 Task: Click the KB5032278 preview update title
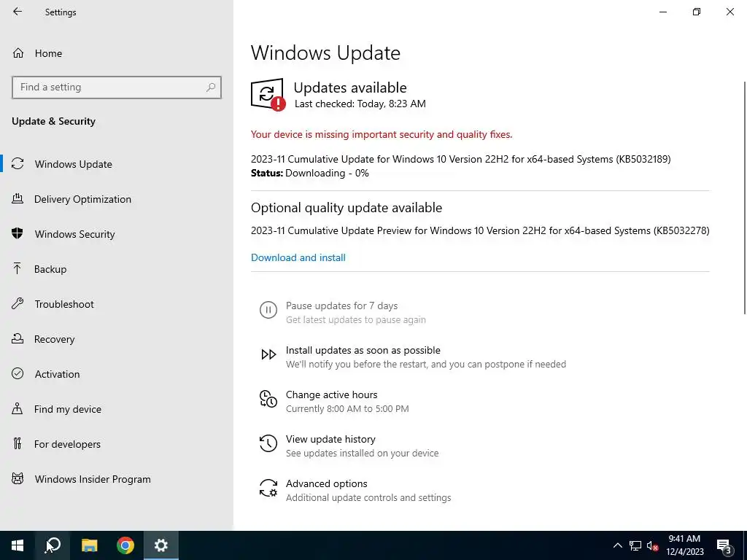tap(480, 230)
